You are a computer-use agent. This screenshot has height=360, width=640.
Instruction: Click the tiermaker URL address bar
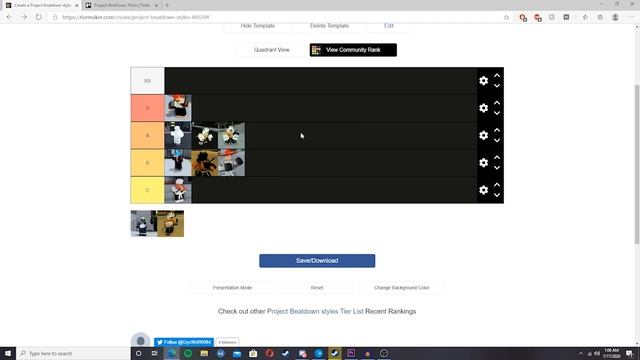278,17
